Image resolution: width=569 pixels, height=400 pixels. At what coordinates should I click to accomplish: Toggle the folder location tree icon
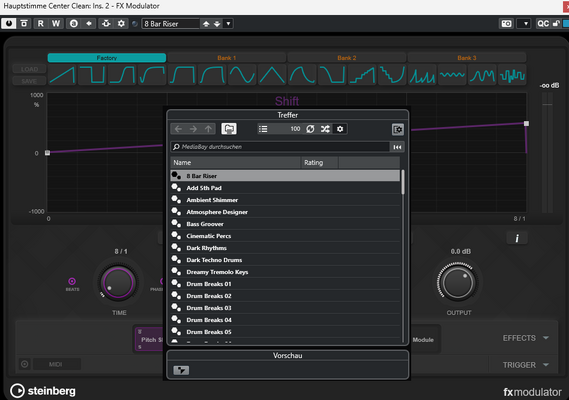tap(229, 129)
